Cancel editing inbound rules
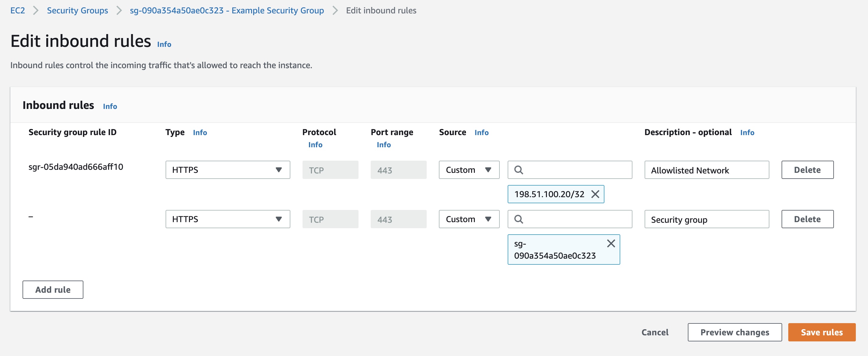 tap(654, 332)
